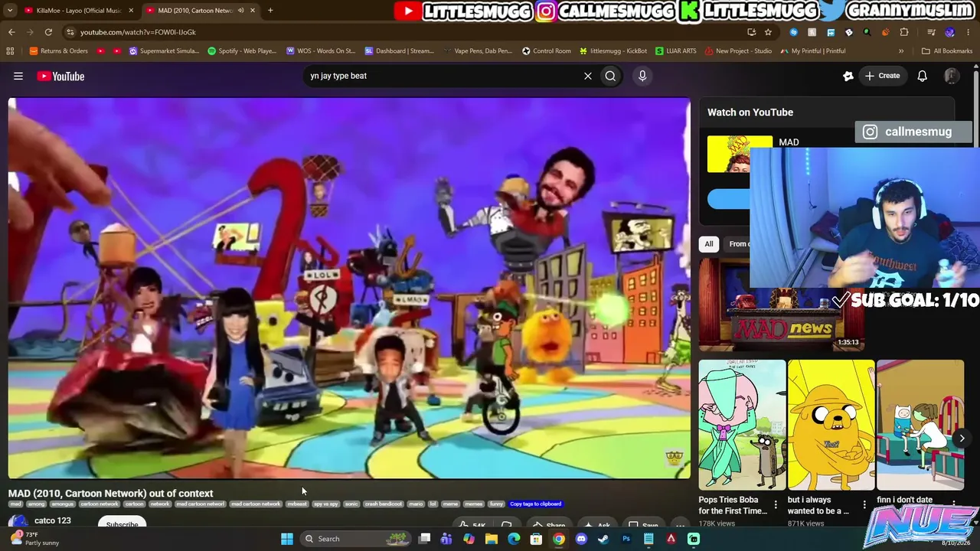
Task: Open the apps grid in bookmarks bar
Action: 10,51
